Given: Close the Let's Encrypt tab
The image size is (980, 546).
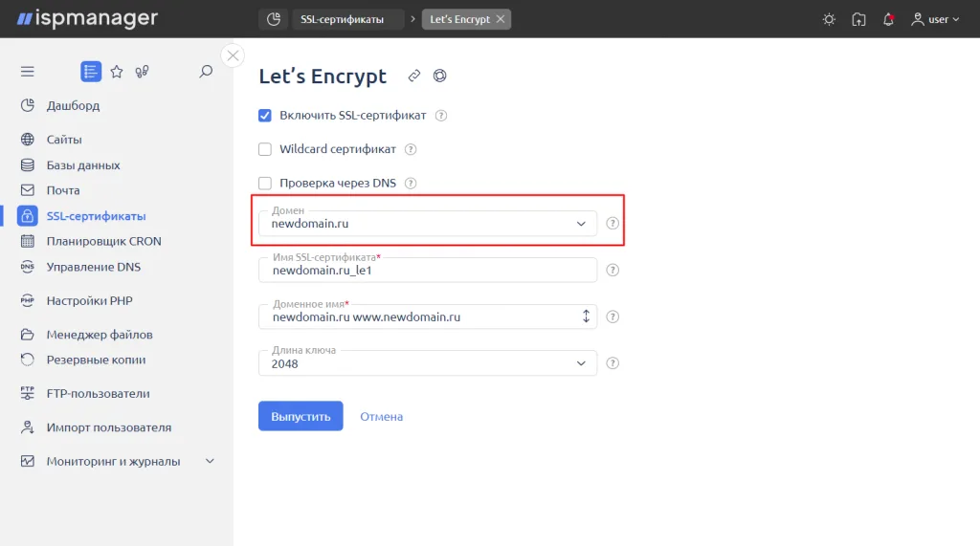Looking at the screenshot, I should 501,19.
